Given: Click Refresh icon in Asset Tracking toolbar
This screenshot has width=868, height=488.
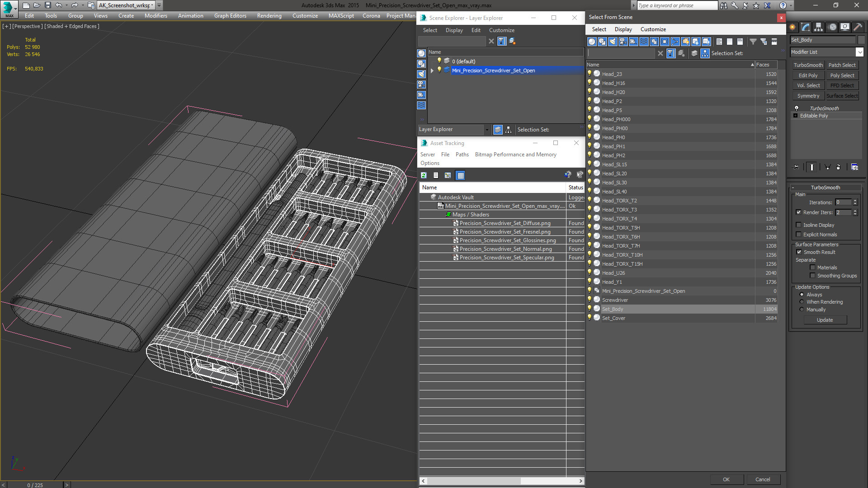Looking at the screenshot, I should tap(424, 175).
